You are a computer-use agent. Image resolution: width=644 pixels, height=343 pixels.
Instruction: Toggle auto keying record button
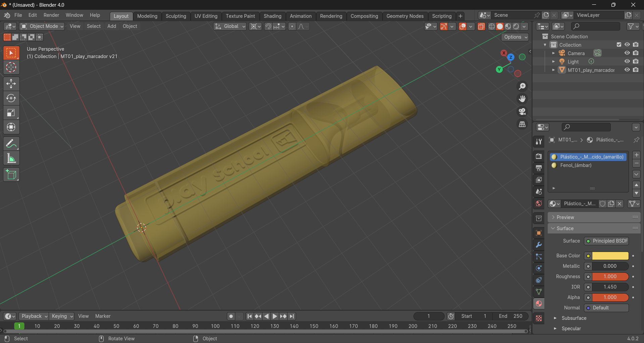(231, 316)
